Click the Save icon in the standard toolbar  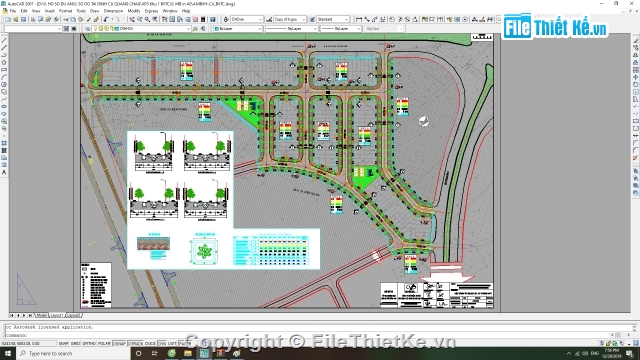(23, 19)
